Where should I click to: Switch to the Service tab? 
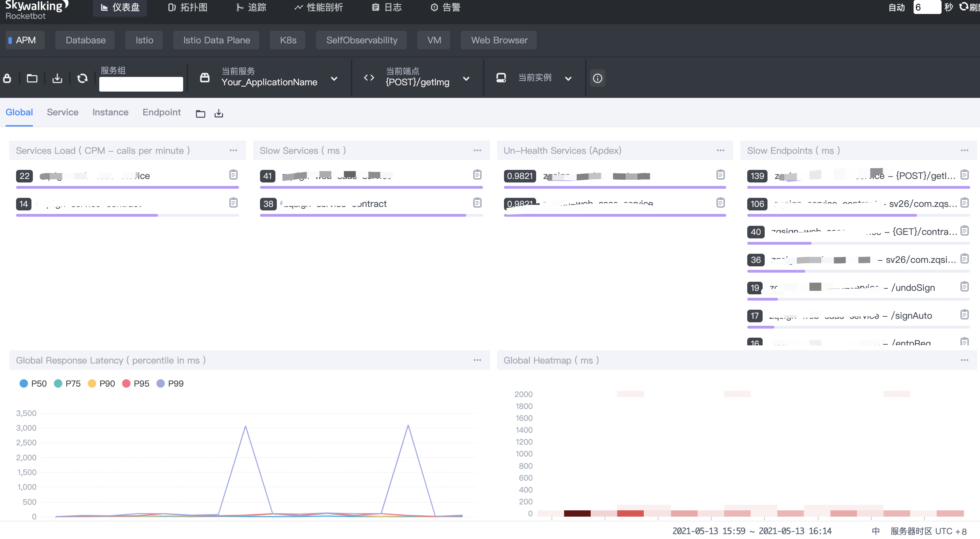(63, 112)
